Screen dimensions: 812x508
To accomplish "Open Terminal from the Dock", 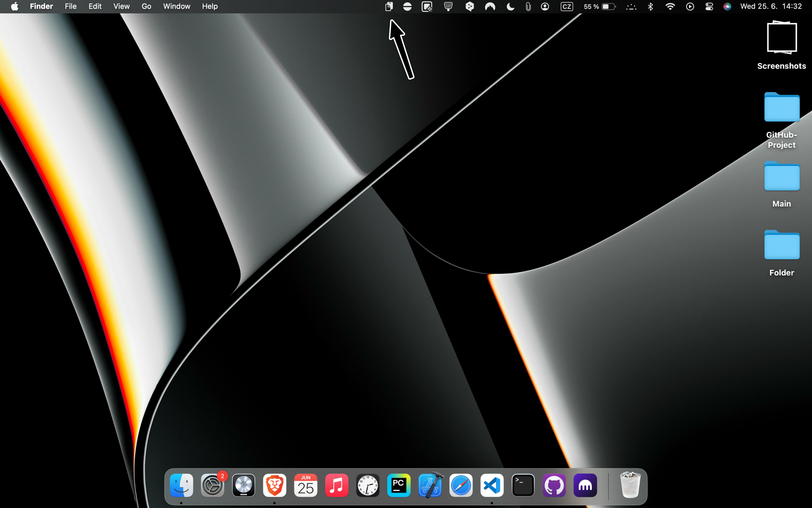I will (x=523, y=485).
